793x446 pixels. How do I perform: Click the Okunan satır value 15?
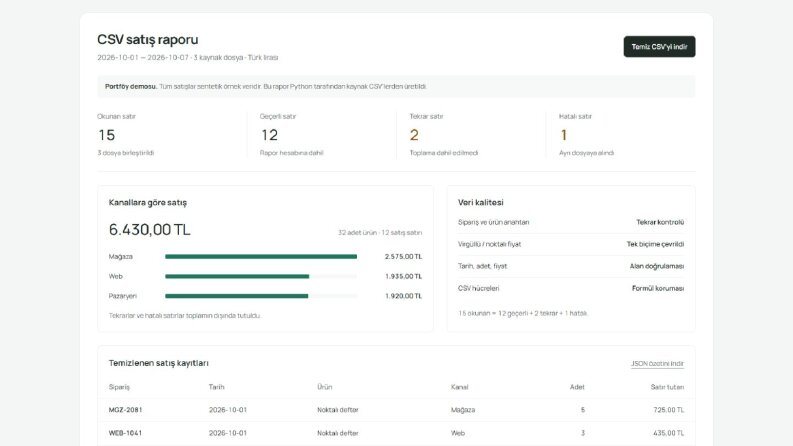coord(107,135)
